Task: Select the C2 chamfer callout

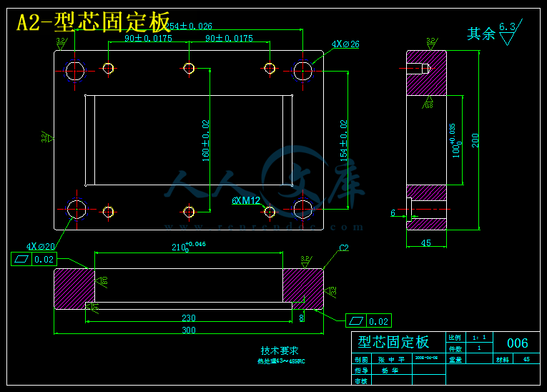Action: click(344, 248)
